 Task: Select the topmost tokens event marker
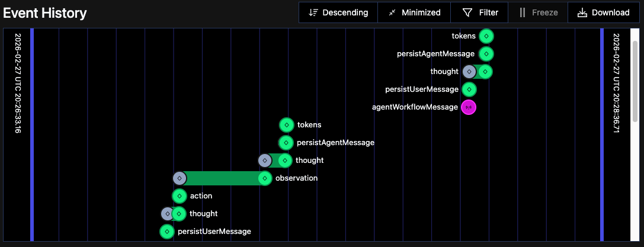[x=486, y=36]
